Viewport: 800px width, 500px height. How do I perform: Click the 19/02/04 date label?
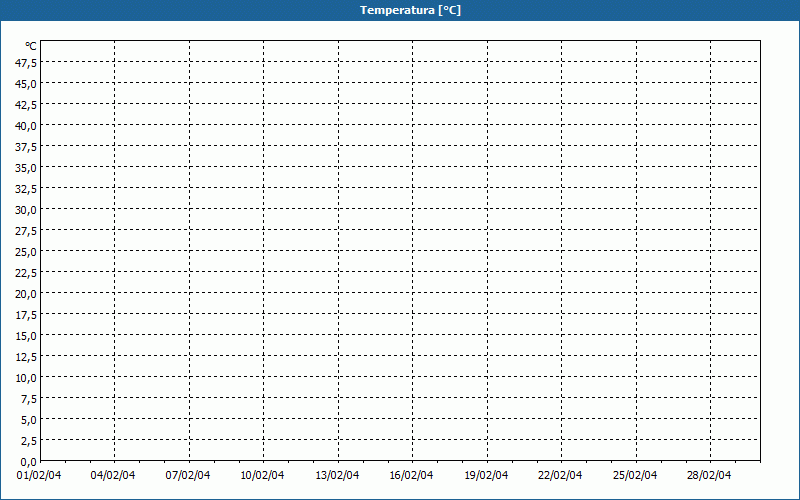(486, 476)
